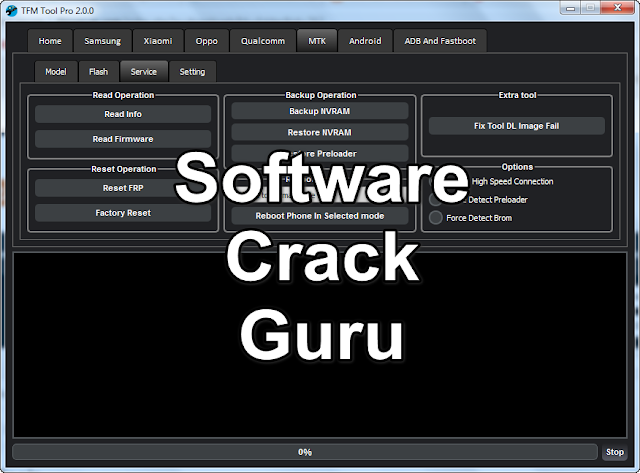
Task: Click the 0% progress bar
Action: coord(305,452)
